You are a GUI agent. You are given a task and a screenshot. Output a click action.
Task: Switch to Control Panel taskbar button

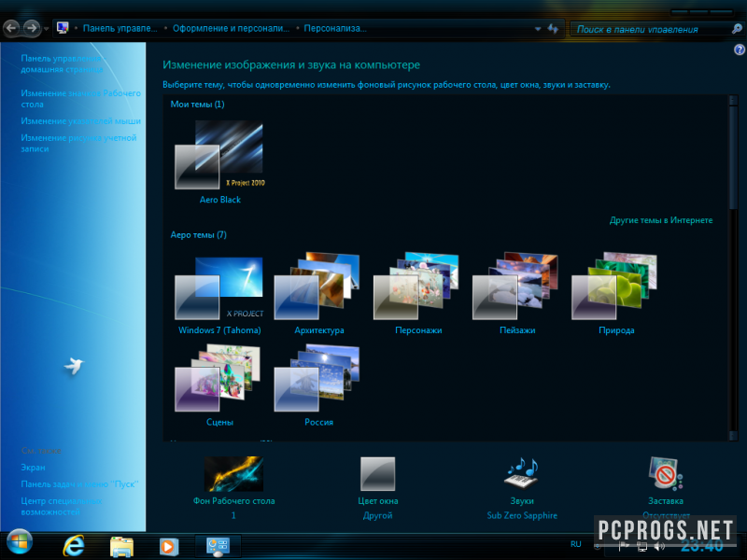[x=218, y=546]
